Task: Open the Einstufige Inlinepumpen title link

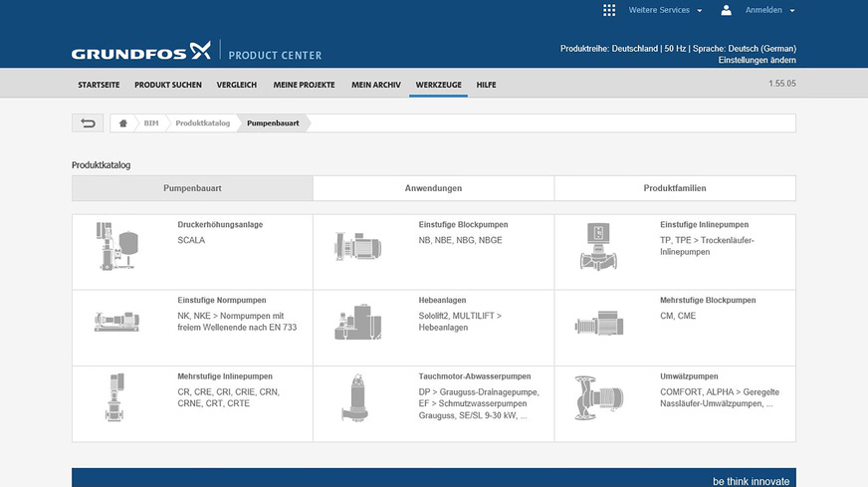Action: [x=704, y=224]
